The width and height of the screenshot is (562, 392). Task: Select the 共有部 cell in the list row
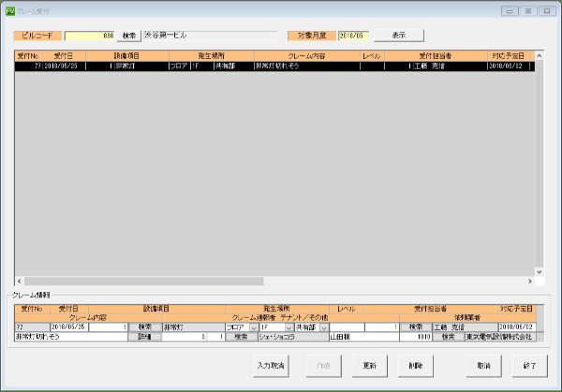[x=233, y=66]
